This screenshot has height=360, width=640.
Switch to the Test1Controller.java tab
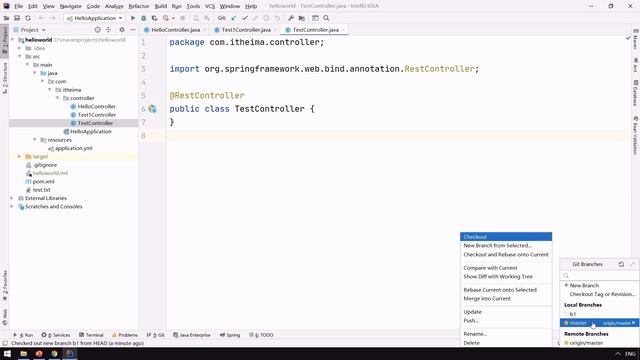click(246, 30)
